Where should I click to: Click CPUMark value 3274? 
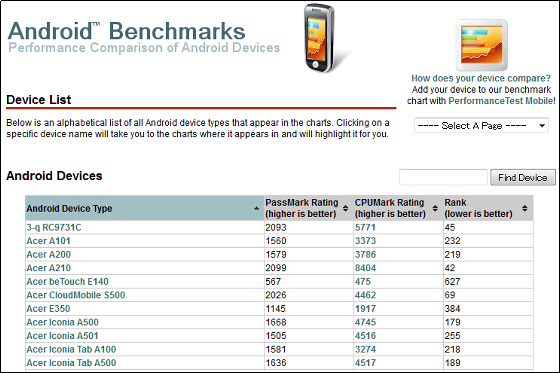pyautogui.click(x=365, y=349)
